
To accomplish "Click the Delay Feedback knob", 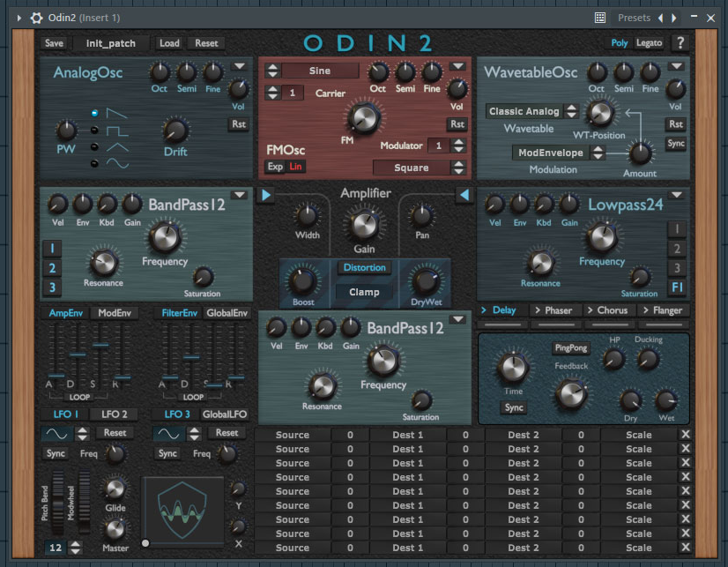I will click(571, 394).
